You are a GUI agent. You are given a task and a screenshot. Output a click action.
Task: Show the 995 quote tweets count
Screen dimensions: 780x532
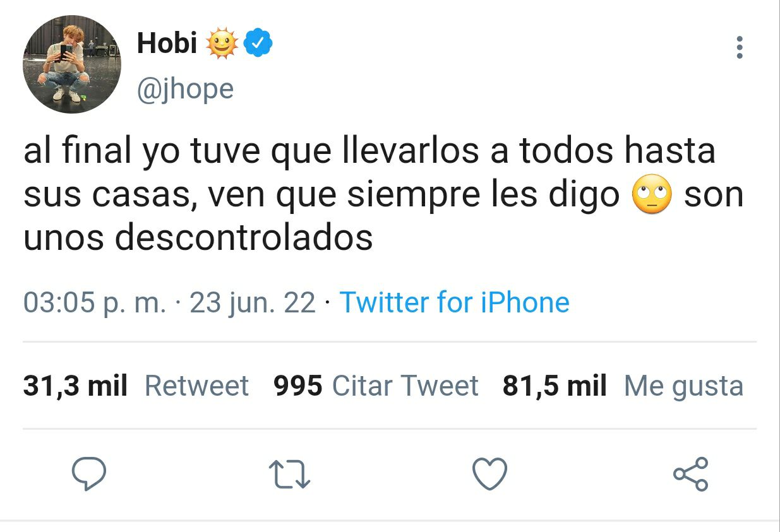(298, 386)
